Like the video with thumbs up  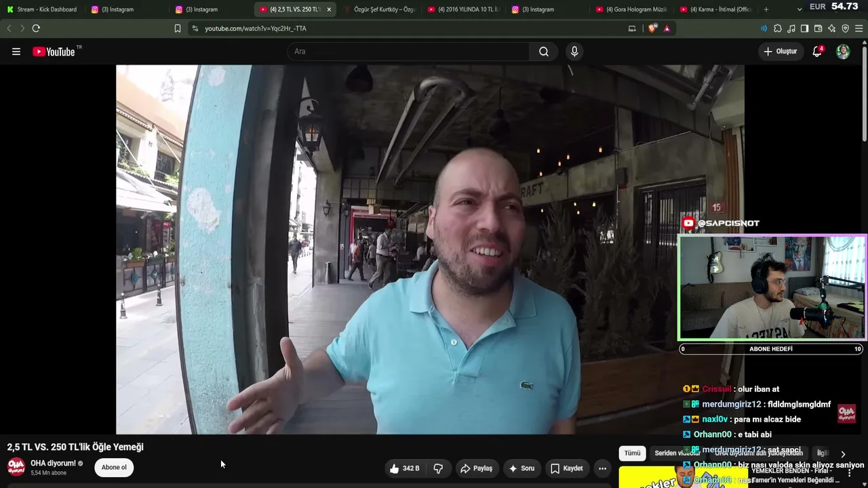point(405,468)
